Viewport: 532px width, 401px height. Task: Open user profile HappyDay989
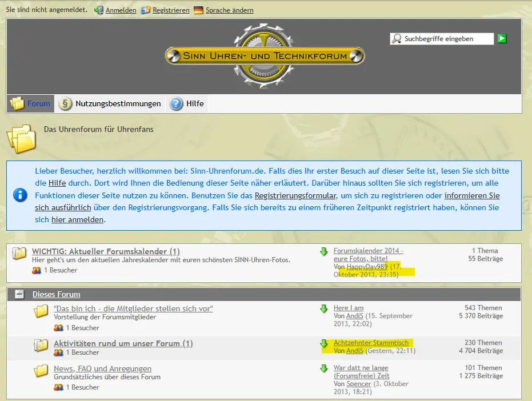367,267
